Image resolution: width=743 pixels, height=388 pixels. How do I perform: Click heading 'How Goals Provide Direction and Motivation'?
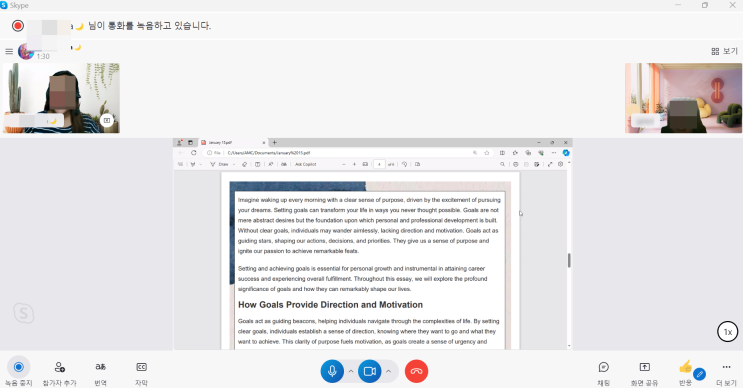point(330,305)
